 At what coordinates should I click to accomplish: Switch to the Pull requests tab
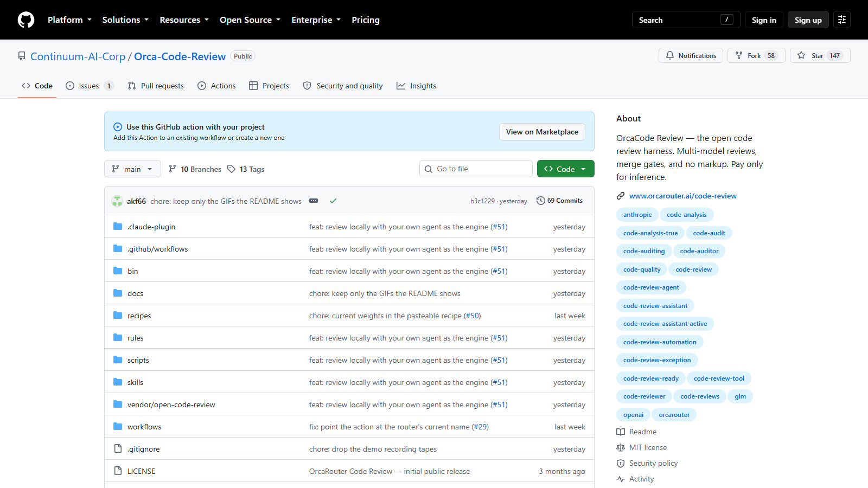click(156, 86)
